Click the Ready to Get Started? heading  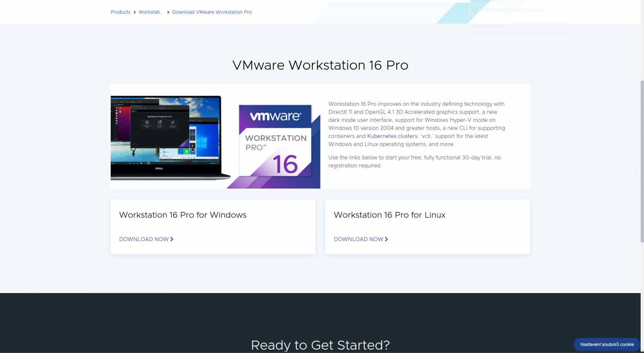320,345
